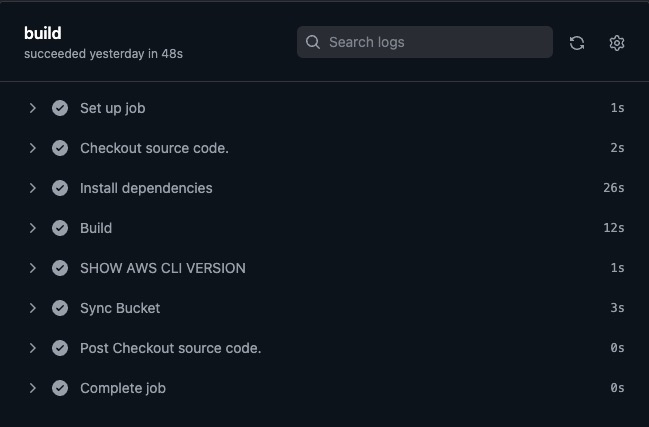This screenshot has height=427, width=649.
Task: Open the Post Checkout source code step
Action: click(170, 348)
